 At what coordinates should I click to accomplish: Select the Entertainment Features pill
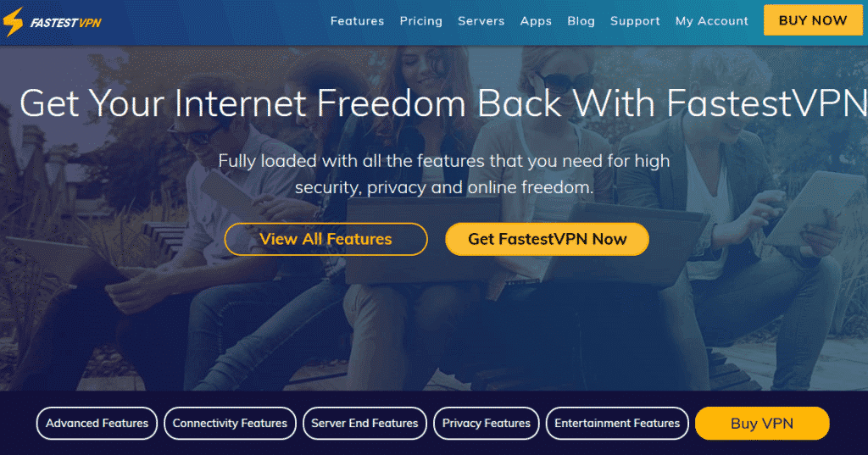coord(617,424)
